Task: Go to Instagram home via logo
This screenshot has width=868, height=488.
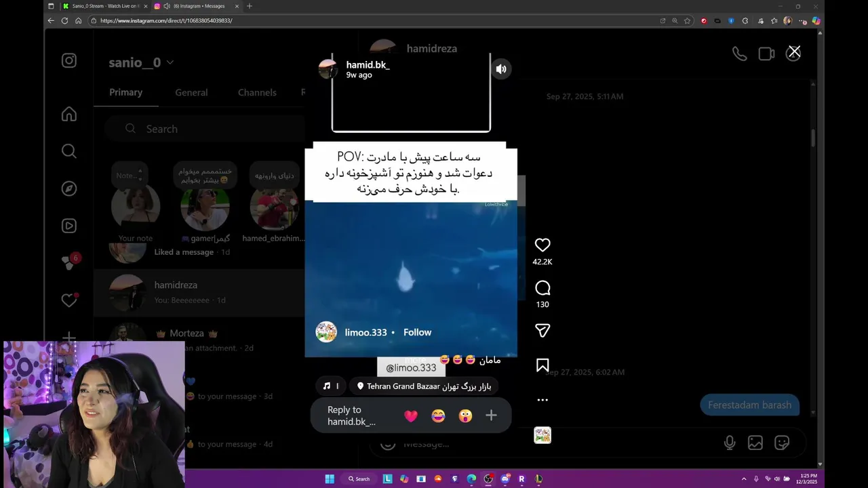Action: (x=69, y=60)
